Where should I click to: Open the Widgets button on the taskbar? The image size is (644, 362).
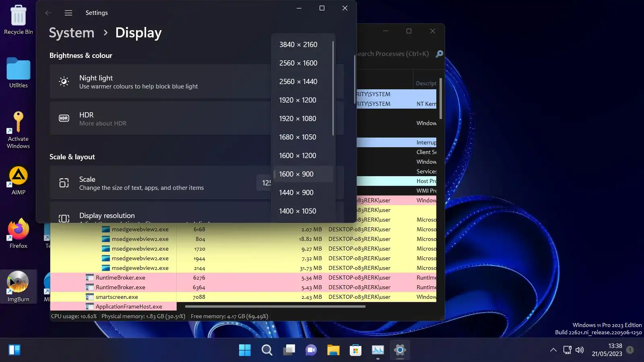(14, 350)
